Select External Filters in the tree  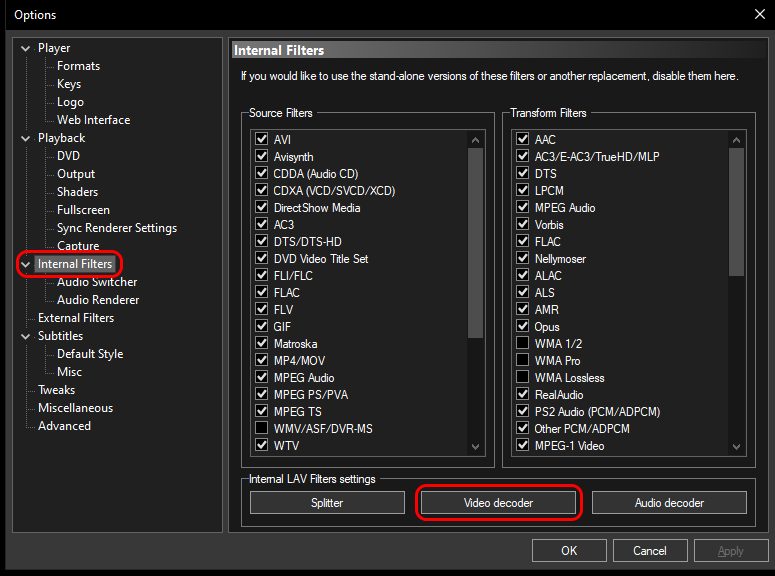76,318
